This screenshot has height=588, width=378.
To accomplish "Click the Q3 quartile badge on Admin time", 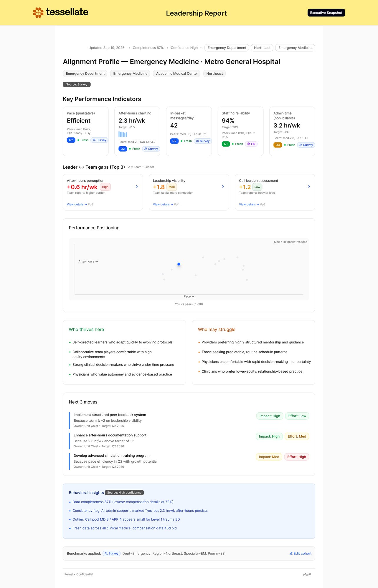I will click(278, 145).
